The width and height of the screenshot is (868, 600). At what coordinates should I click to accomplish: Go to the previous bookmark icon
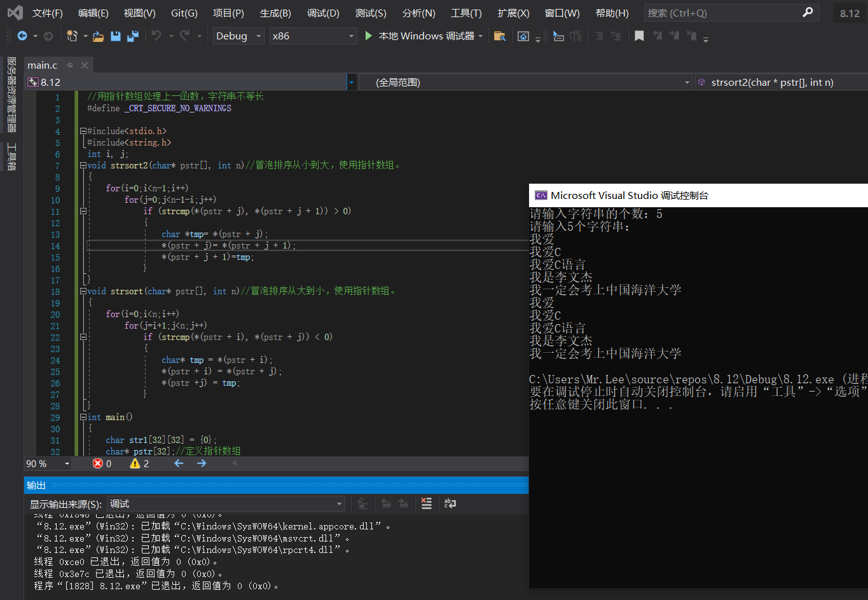tap(658, 36)
